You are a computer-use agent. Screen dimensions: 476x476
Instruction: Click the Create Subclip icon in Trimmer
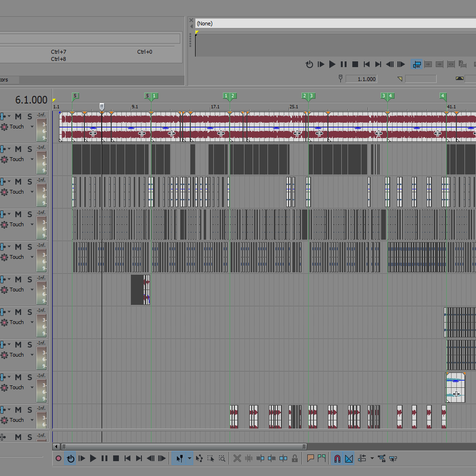(x=463, y=64)
